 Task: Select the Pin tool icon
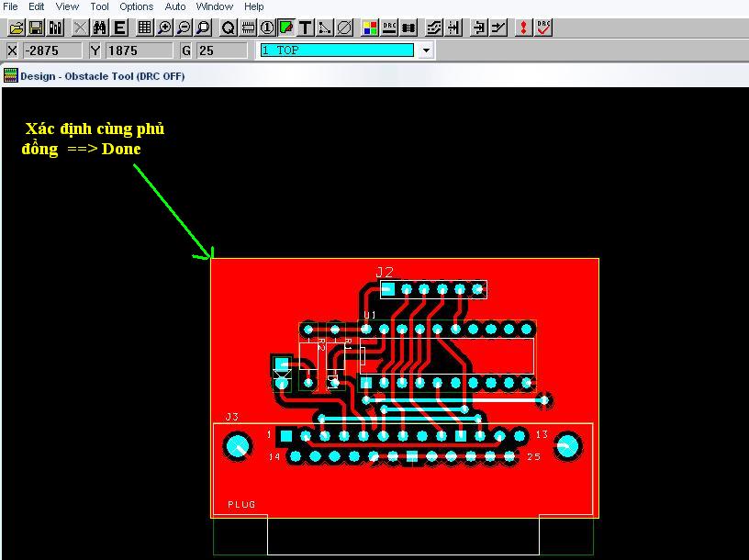267,28
